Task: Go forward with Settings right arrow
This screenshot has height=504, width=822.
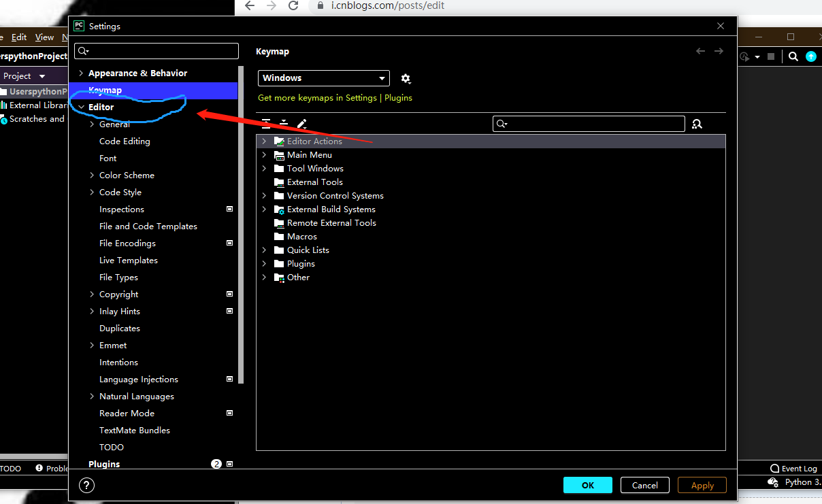Action: tap(719, 51)
